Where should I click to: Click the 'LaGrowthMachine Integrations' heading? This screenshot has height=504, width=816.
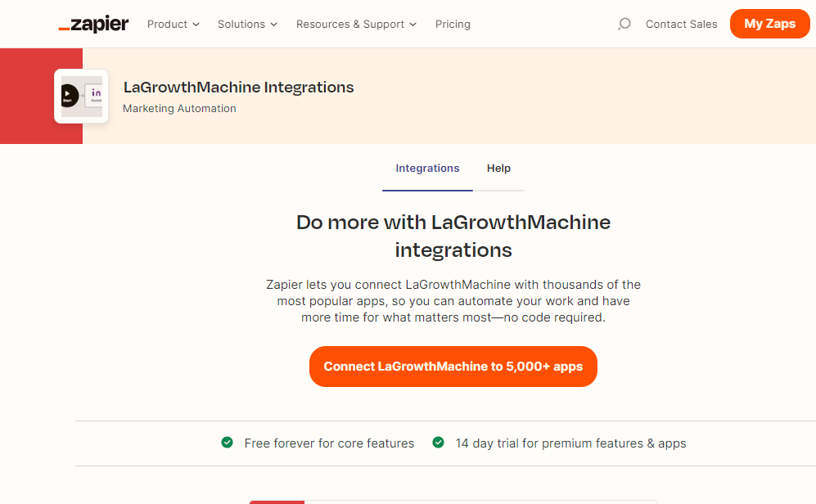238,87
